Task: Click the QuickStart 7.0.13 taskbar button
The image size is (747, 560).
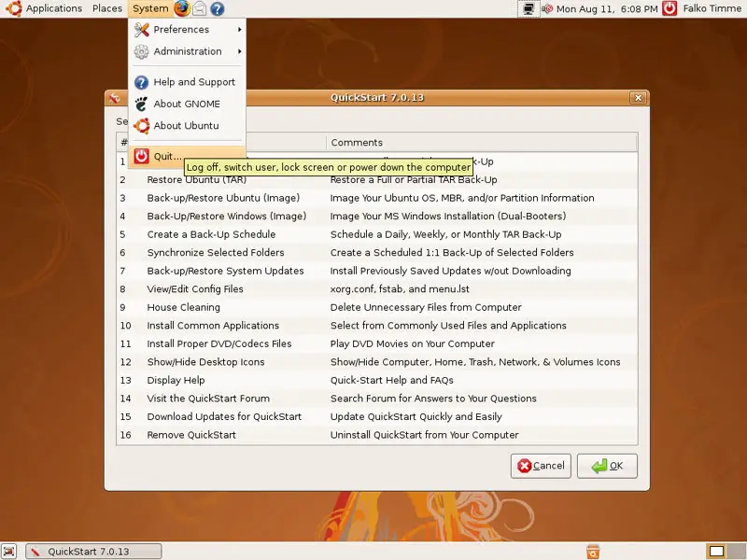Action: pos(93,552)
